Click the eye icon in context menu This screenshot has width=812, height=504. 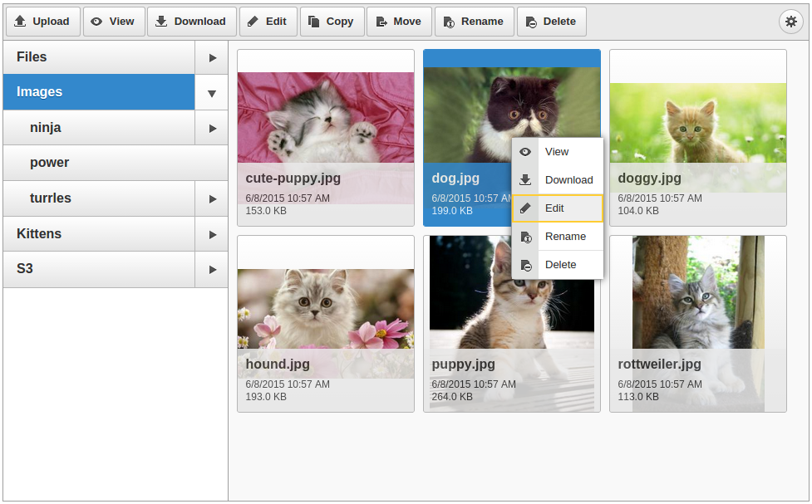pyautogui.click(x=525, y=152)
